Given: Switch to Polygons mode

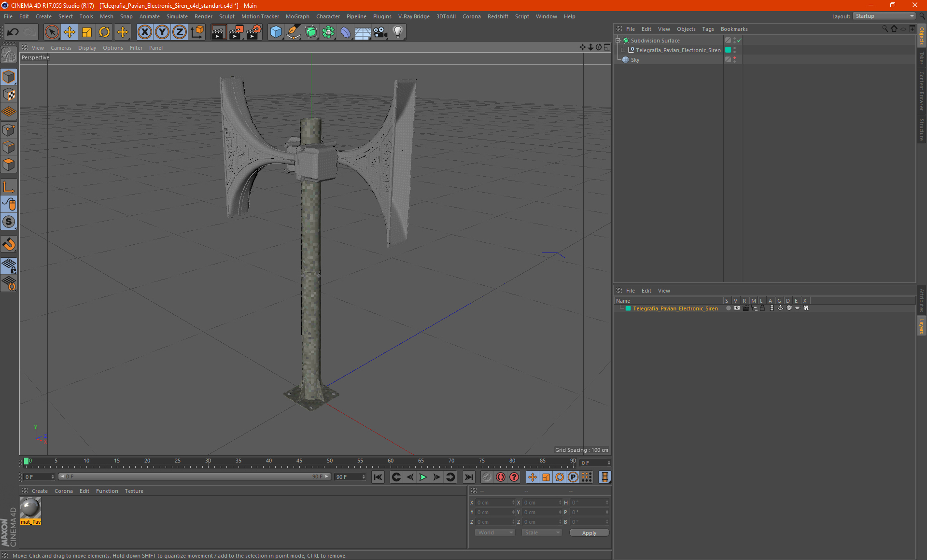Looking at the screenshot, I should pyautogui.click(x=9, y=165).
